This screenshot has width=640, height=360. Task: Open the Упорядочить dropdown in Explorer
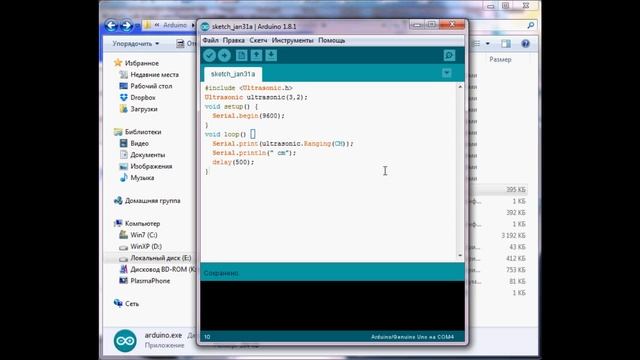(136, 44)
